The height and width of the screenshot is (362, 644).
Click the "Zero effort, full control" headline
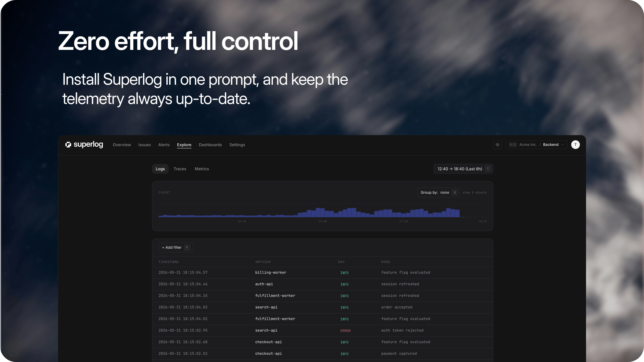[x=178, y=41]
